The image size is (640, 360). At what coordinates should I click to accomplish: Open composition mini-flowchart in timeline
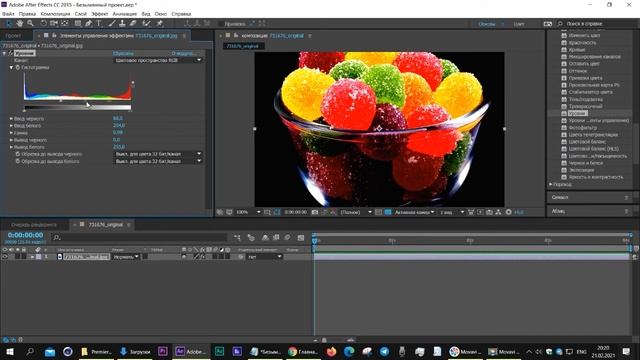tap(237, 238)
